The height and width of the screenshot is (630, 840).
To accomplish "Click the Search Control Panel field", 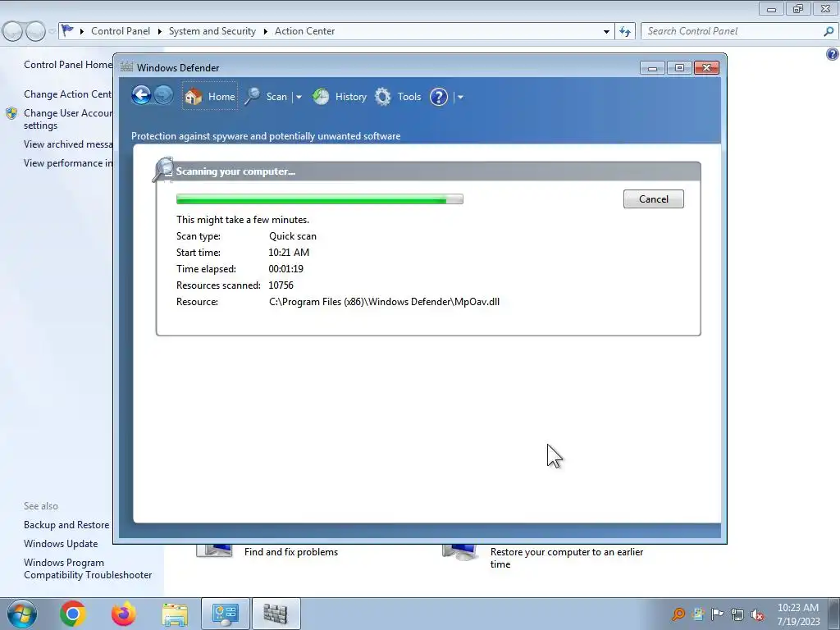I will (x=733, y=31).
